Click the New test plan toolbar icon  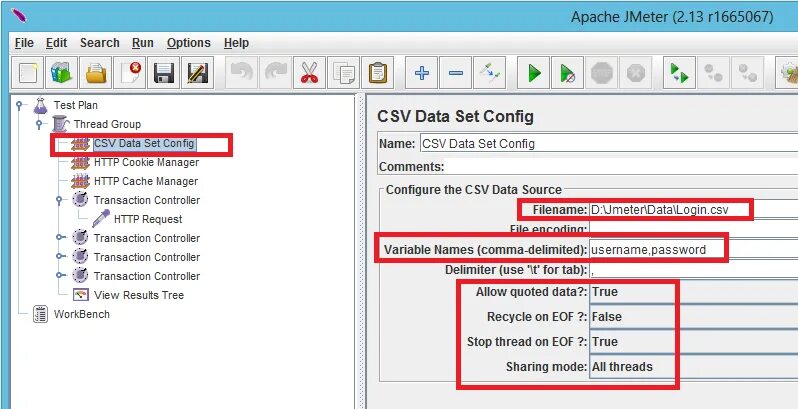(x=27, y=73)
